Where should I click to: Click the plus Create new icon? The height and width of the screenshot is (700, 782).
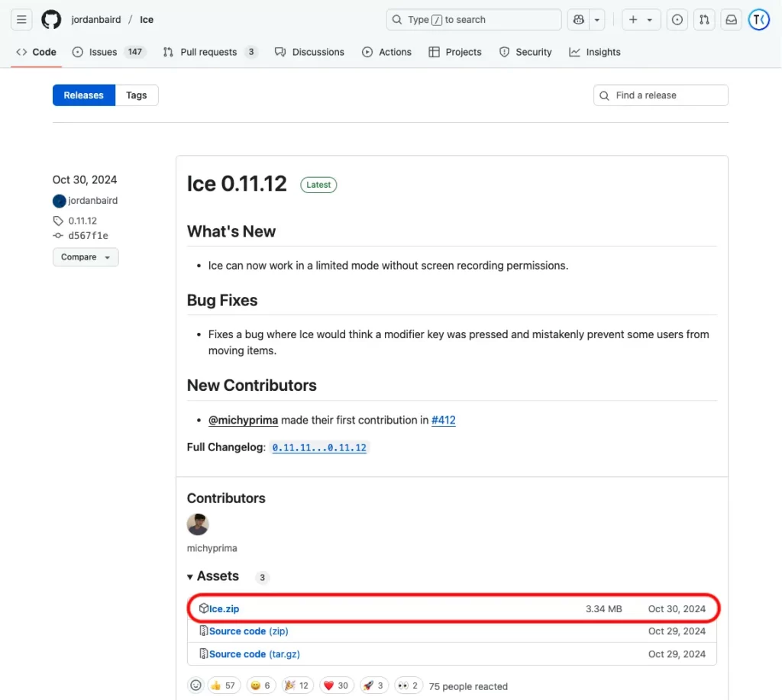633,19
